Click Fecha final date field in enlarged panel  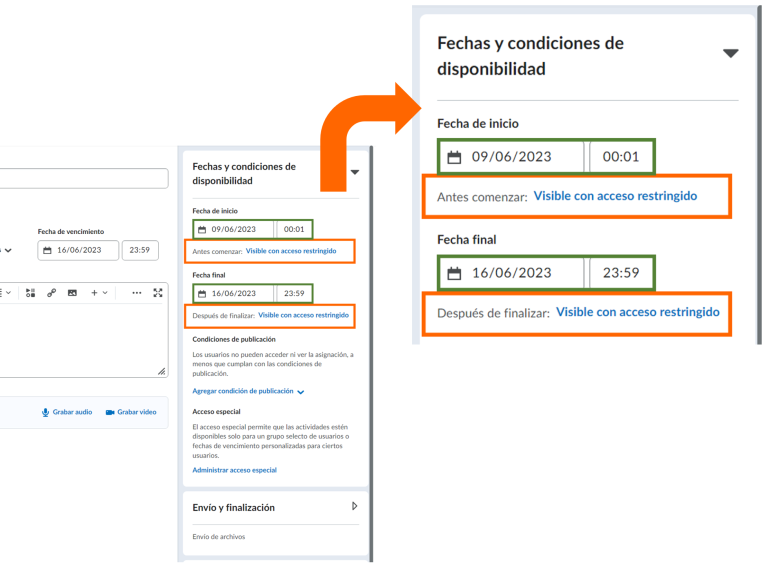pos(512,273)
